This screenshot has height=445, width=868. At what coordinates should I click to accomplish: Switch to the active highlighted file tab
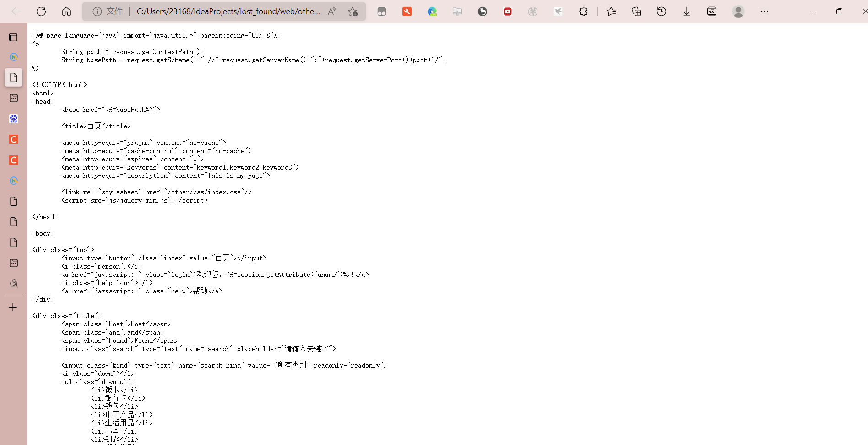pos(14,77)
